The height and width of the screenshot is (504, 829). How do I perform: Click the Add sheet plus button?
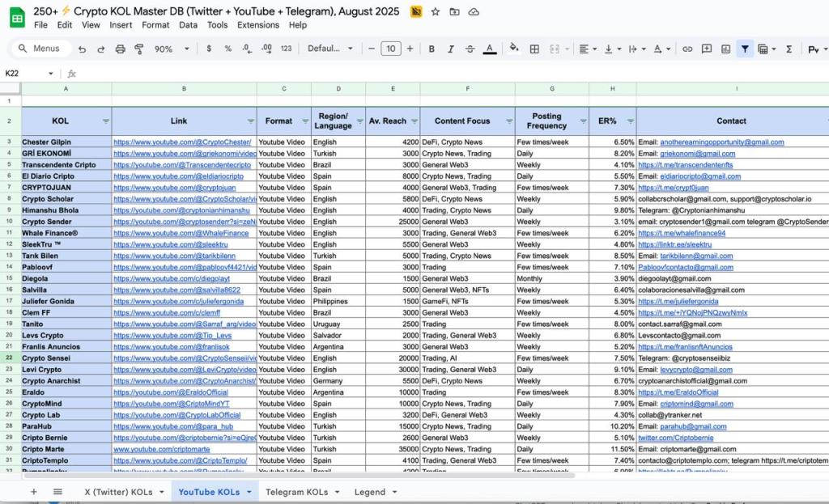[33, 491]
